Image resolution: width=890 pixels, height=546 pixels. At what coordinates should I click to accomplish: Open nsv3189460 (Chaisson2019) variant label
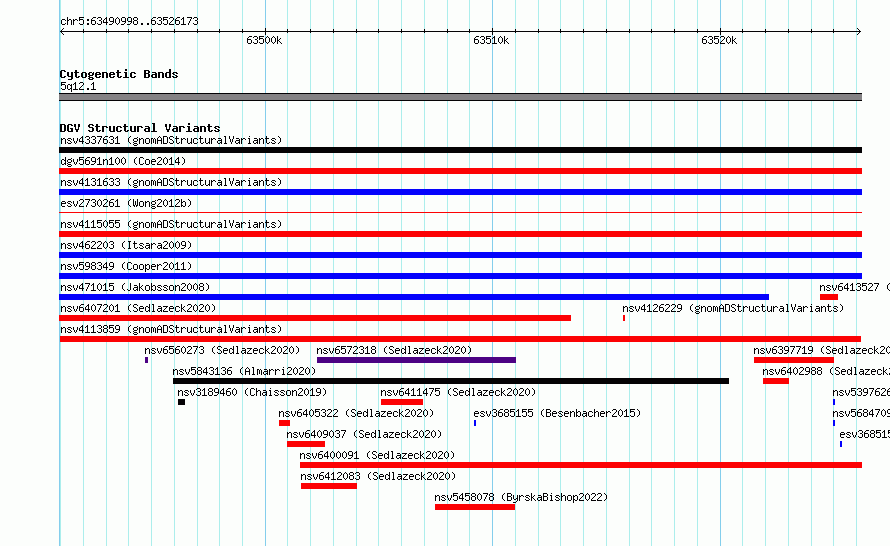pos(252,392)
